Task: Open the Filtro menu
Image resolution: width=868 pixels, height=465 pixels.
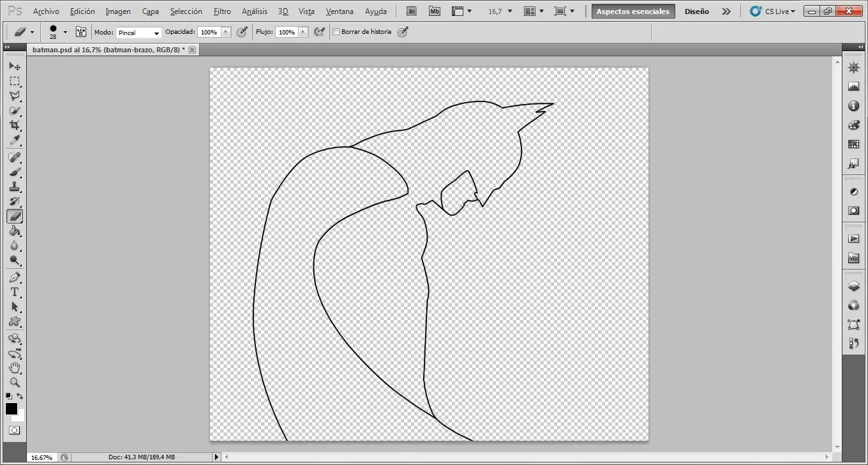Action: pos(222,11)
